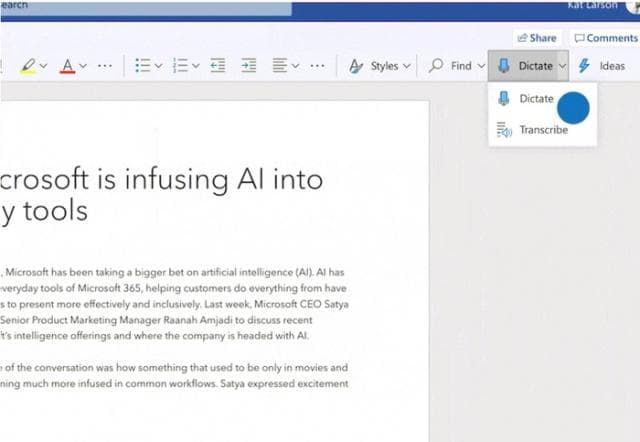Screen dimensions: 640x442
Task: Open more font options ellipsis after font color
Action: (105, 66)
